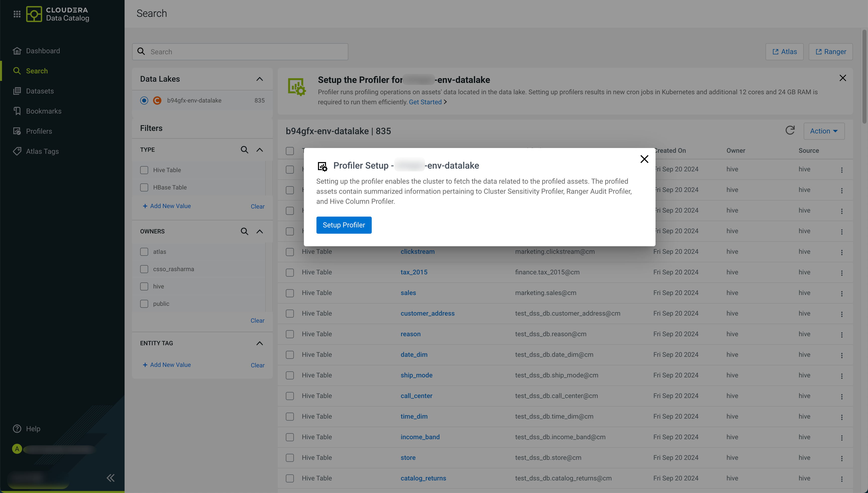Collapse the ENTITY TAG filter section
This screenshot has height=493, width=868.
(x=259, y=343)
